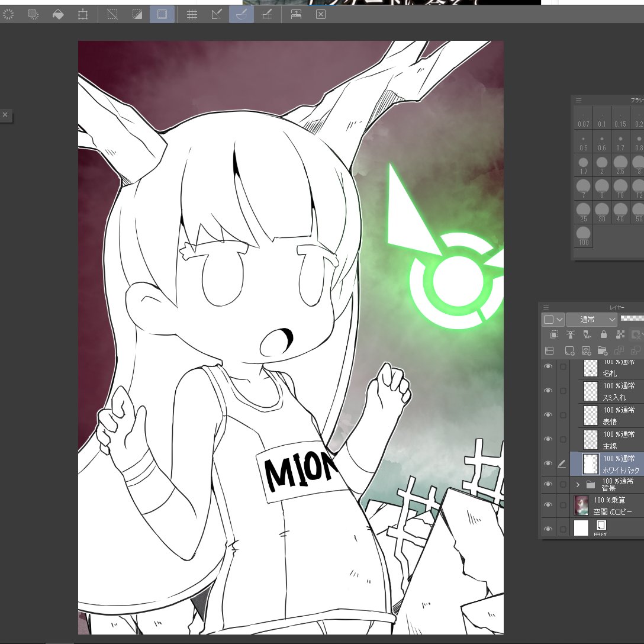Toggle the Snap to Grid icon

click(x=192, y=14)
